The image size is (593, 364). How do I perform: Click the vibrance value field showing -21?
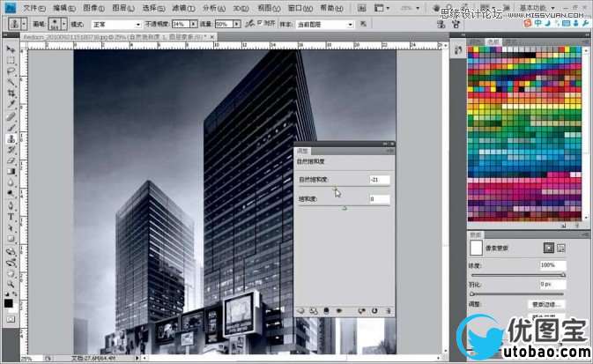pyautogui.click(x=379, y=180)
